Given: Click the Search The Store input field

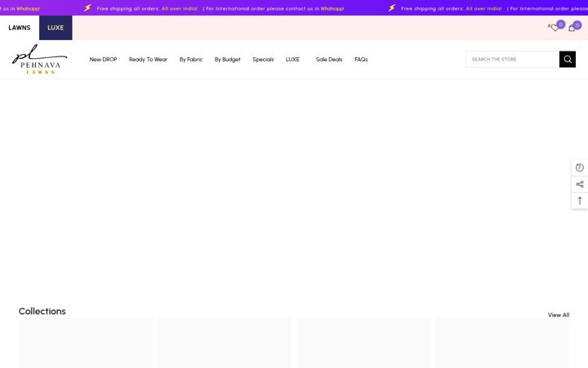Looking at the screenshot, I should click(512, 60).
